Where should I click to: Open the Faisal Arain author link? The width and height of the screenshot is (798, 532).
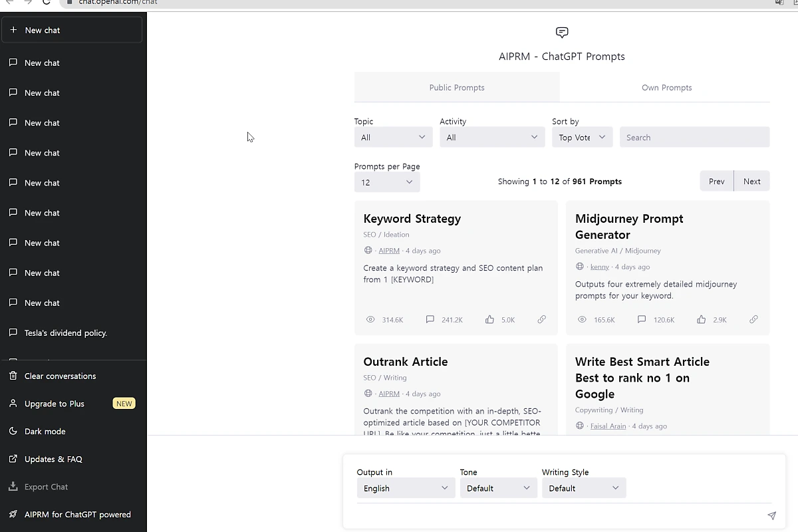click(608, 426)
